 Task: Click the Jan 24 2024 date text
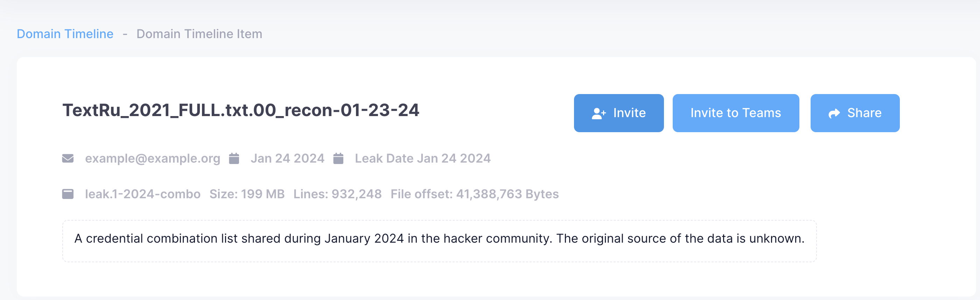(287, 158)
